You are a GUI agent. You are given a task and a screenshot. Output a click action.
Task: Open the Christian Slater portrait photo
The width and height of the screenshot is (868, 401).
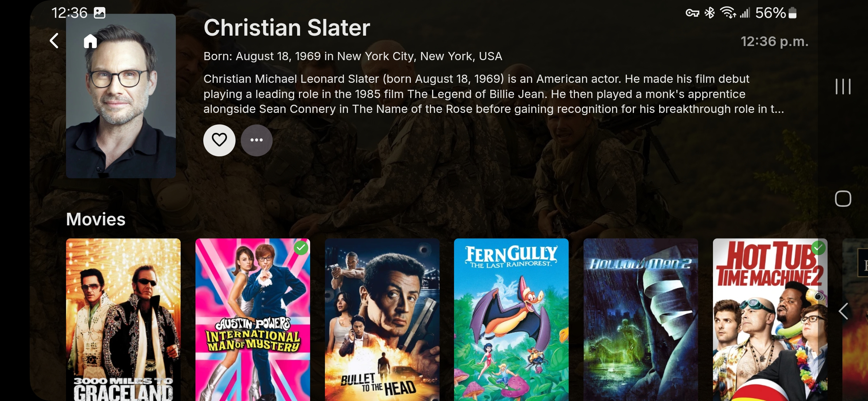coord(121,96)
